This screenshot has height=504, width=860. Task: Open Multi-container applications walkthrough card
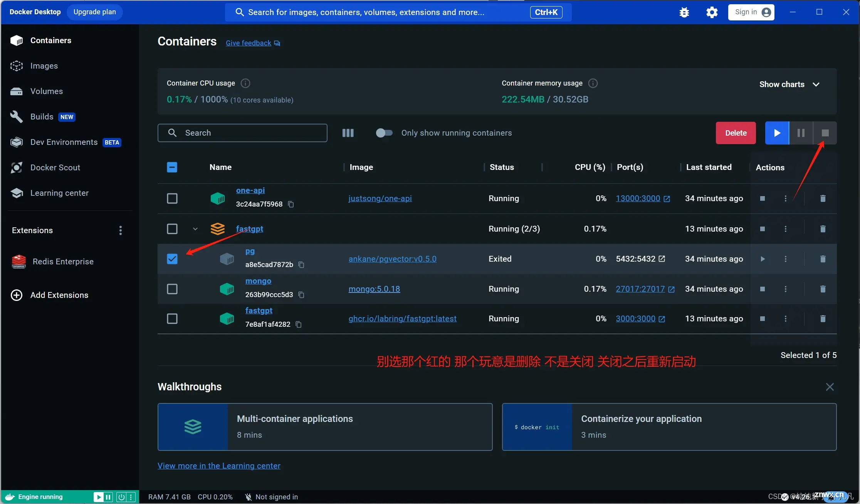(325, 427)
